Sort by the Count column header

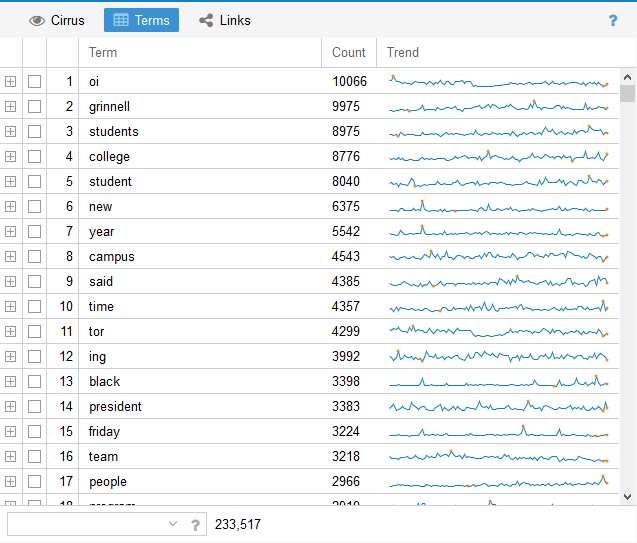[349, 53]
